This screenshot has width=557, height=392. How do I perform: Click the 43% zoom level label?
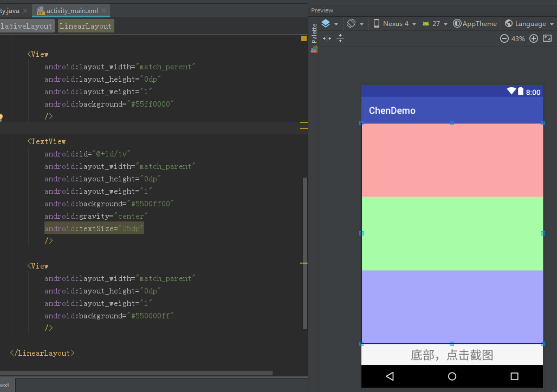pos(518,38)
